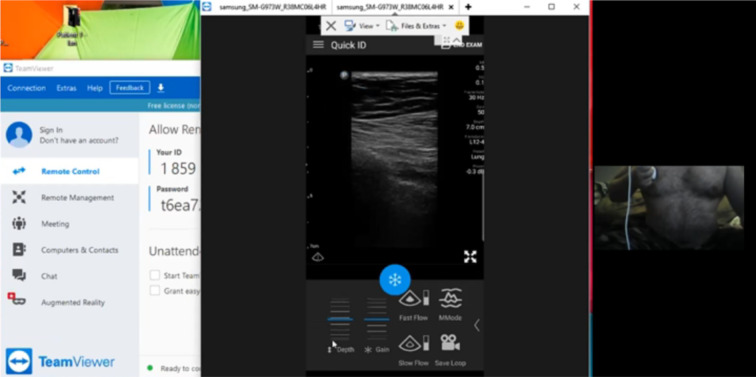Click the Sign In link
Viewport: 756px width, 377px height.
pos(51,130)
